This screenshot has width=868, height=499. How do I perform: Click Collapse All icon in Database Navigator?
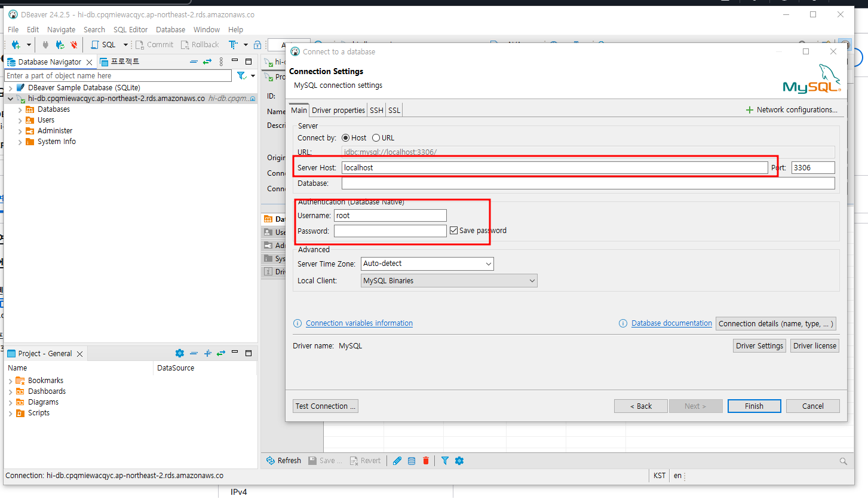coord(194,62)
